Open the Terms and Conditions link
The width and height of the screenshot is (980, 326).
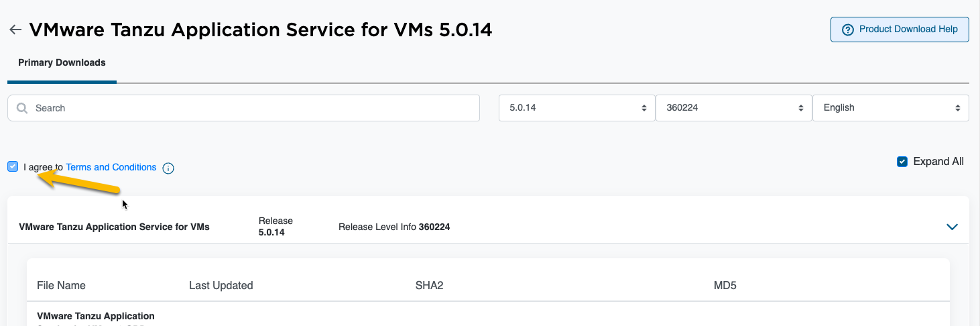(x=111, y=167)
